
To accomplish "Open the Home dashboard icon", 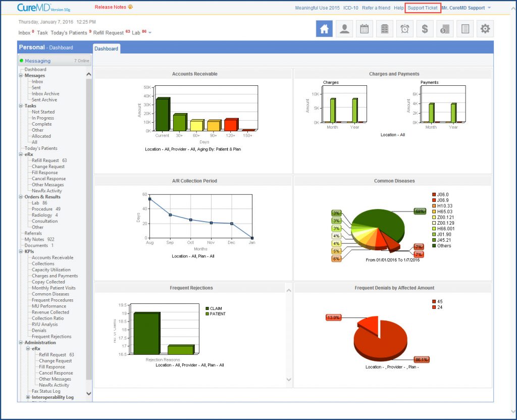I will pyautogui.click(x=324, y=29).
